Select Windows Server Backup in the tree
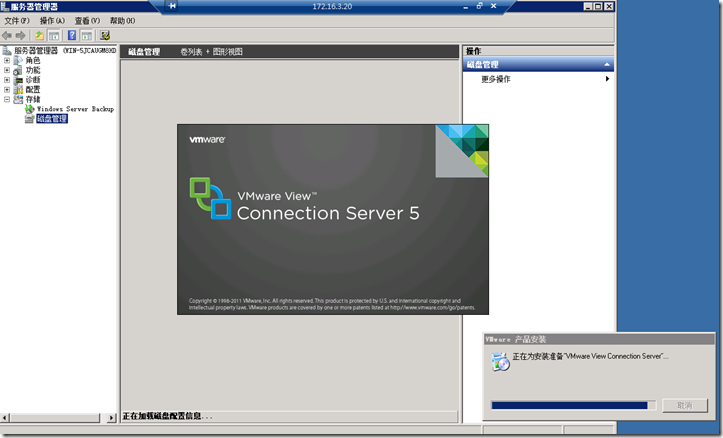 tap(75, 109)
